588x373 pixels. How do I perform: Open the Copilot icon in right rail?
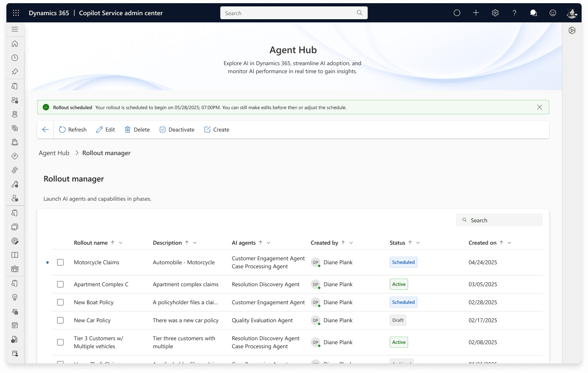click(572, 30)
